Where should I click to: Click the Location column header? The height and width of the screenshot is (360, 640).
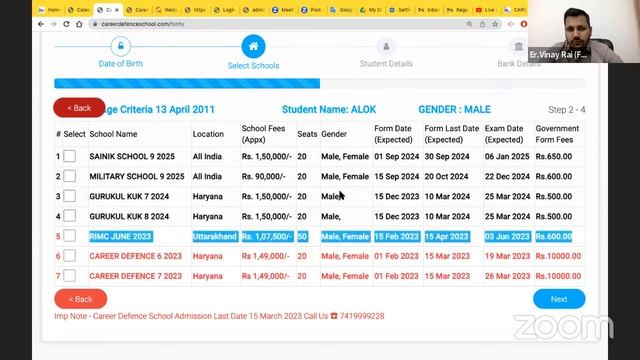pyautogui.click(x=208, y=134)
